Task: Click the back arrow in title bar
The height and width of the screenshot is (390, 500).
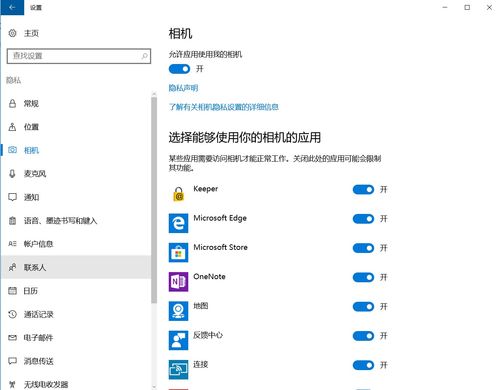Action: click(12, 7)
